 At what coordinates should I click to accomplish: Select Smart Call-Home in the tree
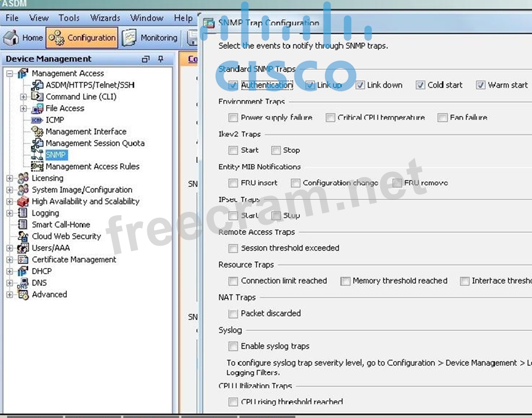pyautogui.click(x=61, y=225)
